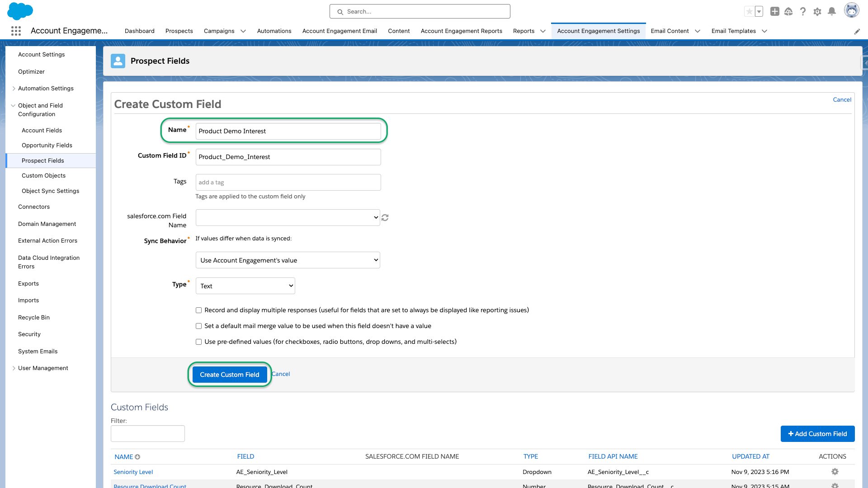Viewport: 868px width, 488px height.
Task: Expand the Campaigns tab dropdown arrow
Action: point(243,31)
